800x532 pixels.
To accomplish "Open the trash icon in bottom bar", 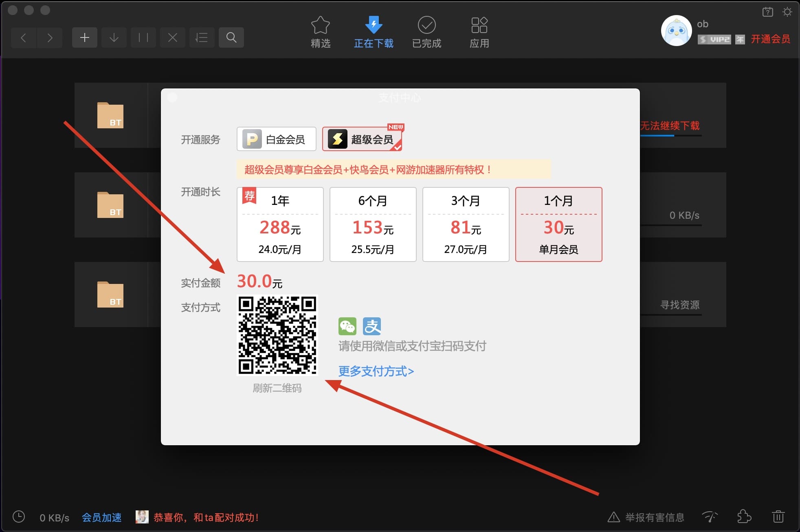I will coord(778,517).
